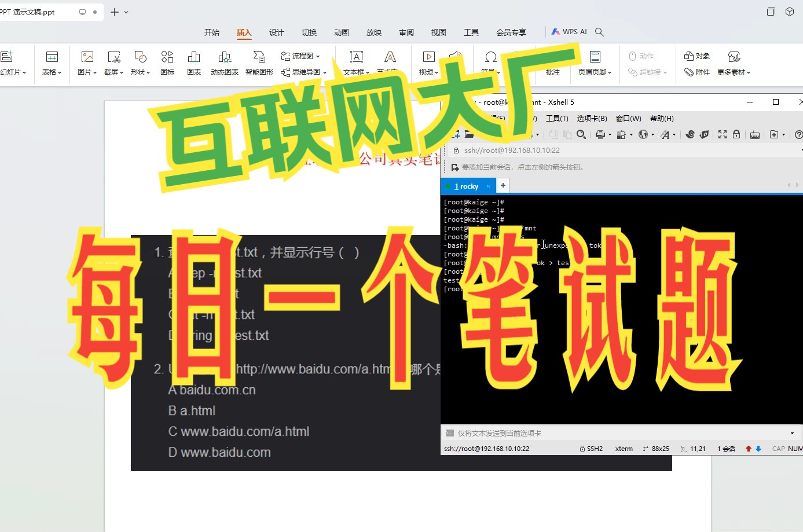
Task: Insert a chart with the 图表 icon
Action: [194, 57]
